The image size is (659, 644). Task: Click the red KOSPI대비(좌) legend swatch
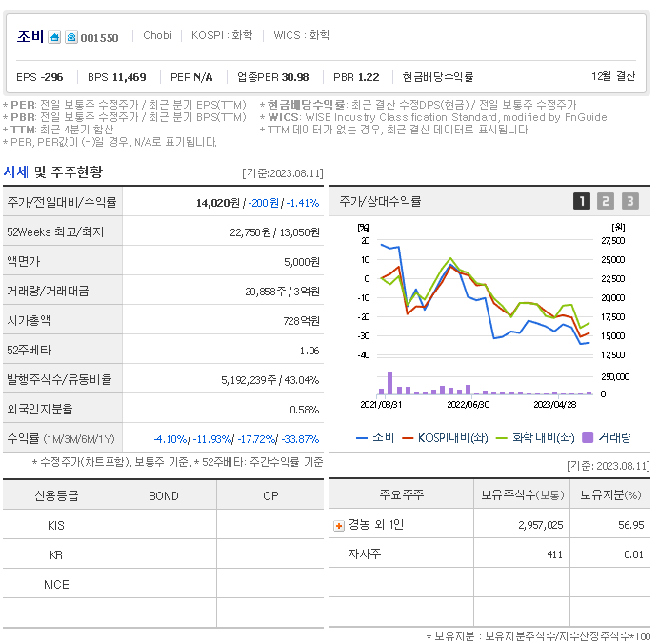408,438
